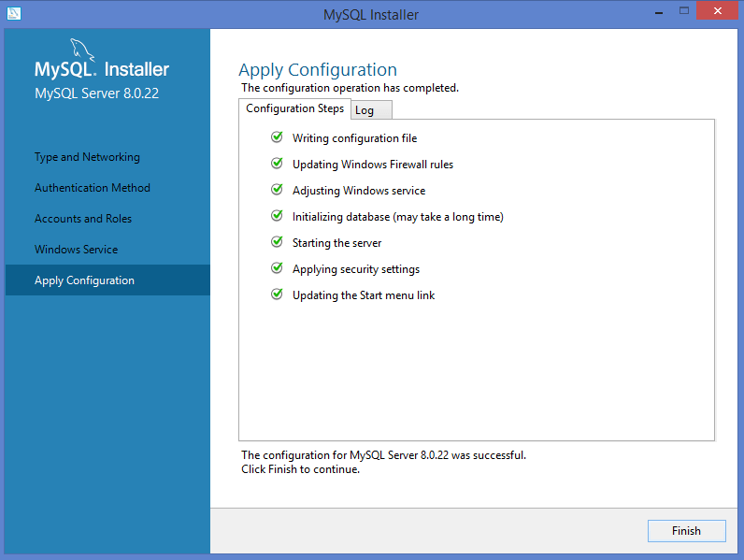The height and width of the screenshot is (560, 744).
Task: Click the Finish button
Action: click(x=686, y=531)
